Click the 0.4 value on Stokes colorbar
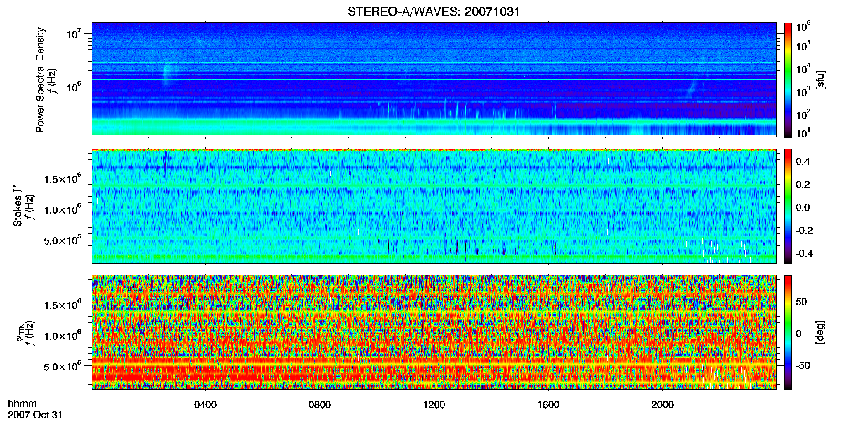Image resolution: width=868 pixels, height=447 pixels. (x=803, y=162)
